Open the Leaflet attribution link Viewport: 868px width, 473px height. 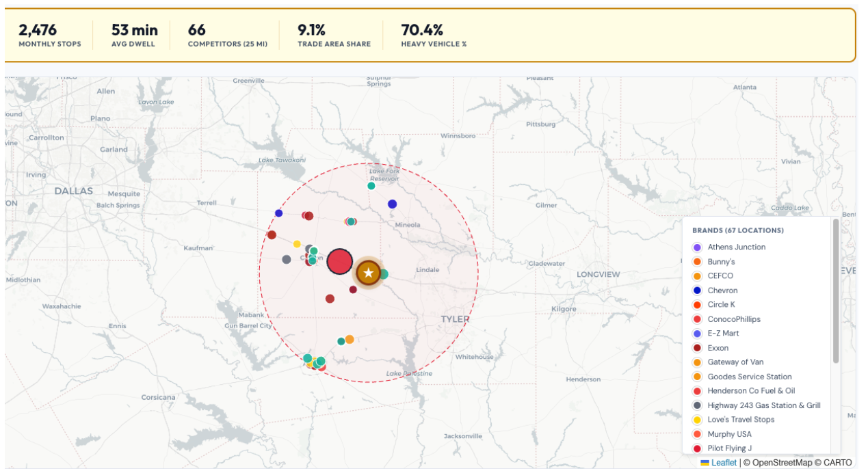click(724, 463)
